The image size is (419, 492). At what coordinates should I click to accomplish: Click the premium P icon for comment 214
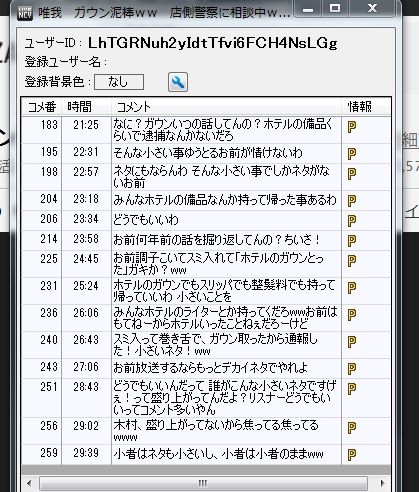352,240
